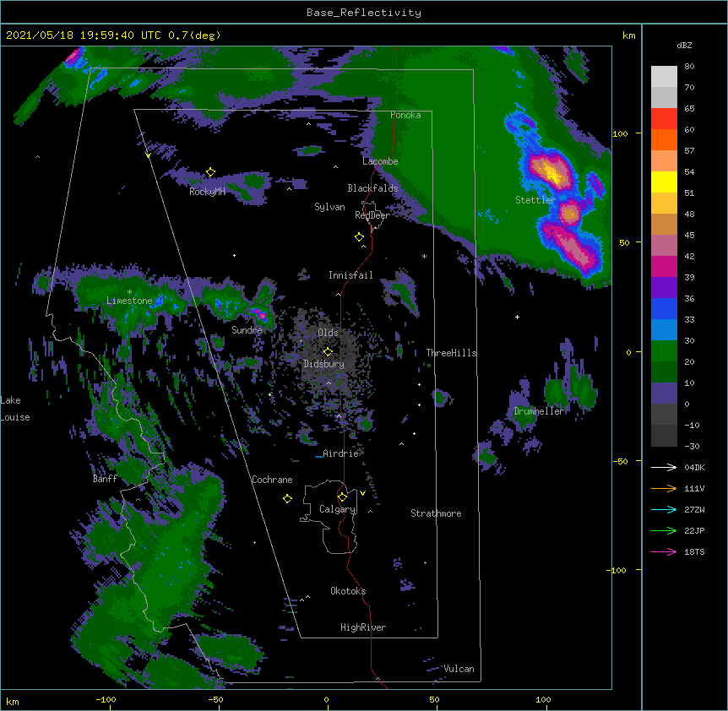Click the ThreeHills label
The height and width of the screenshot is (711, 728).
[x=451, y=353]
